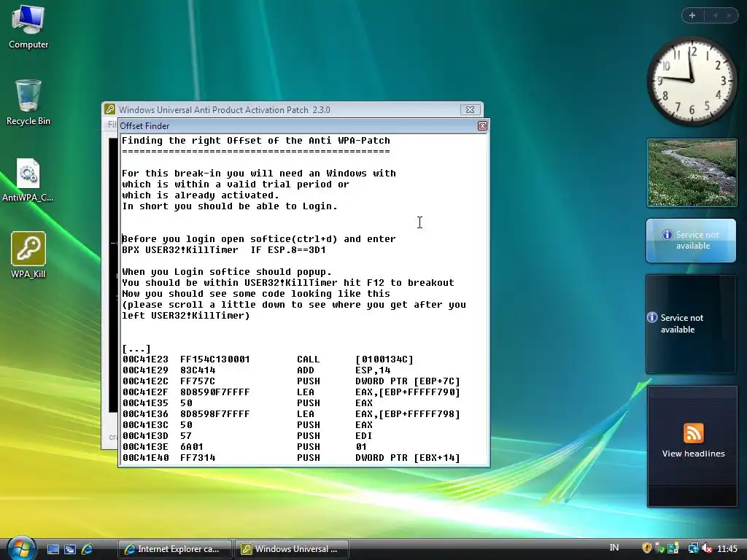Viewport: 747px width, 560px height.
Task: Click the line 'When you Login softice should popup.'
Action: (x=227, y=272)
